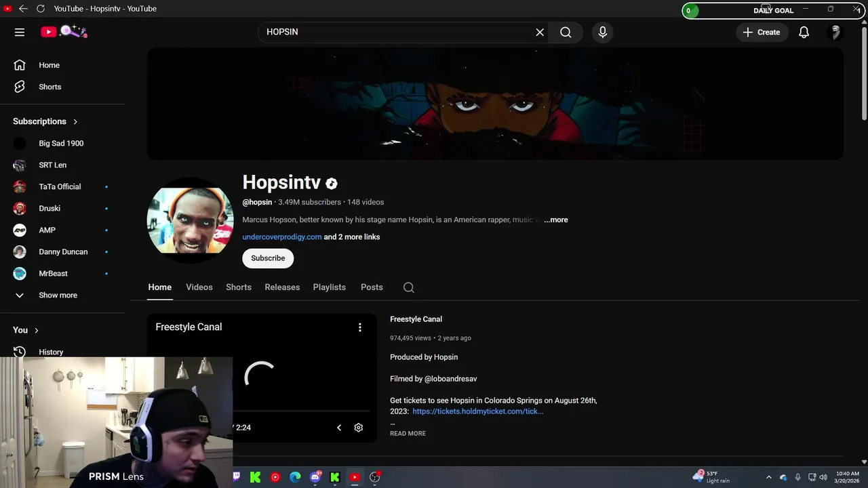868x488 pixels.
Task: Open the Freestyle Canal player three-dot menu
Action: 360,327
